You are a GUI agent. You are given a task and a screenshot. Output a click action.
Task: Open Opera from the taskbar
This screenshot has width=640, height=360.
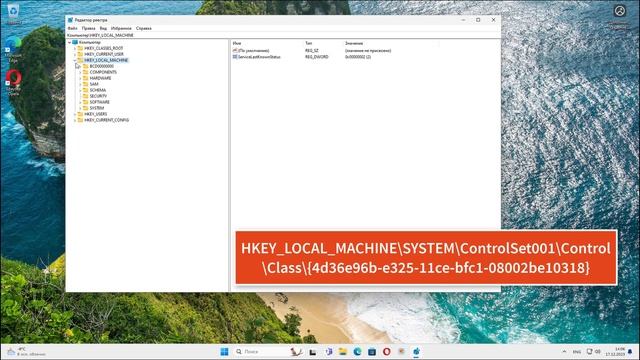387,351
